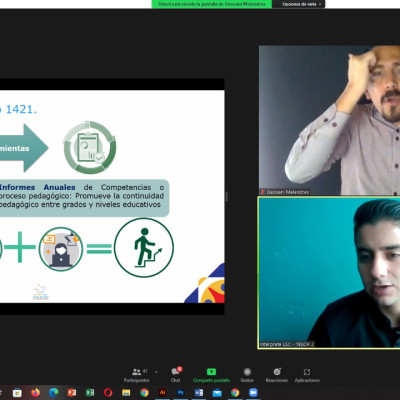Screen dimensions: 400x400
Task: Select Geovani Melendres video tile
Action: [x=329, y=120]
